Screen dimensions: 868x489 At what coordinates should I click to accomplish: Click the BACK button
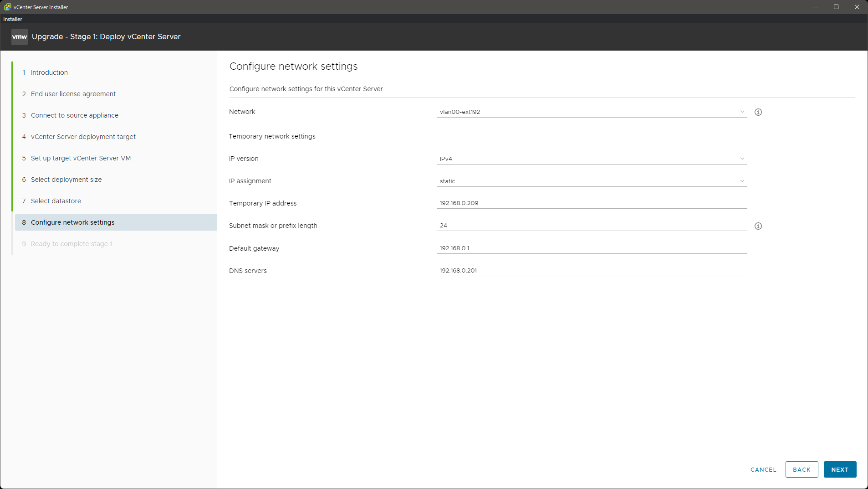(x=802, y=469)
